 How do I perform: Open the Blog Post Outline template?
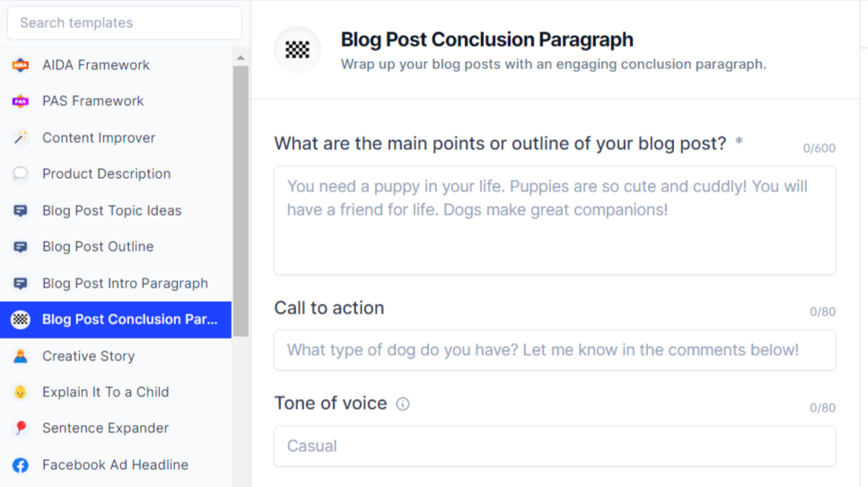[x=98, y=246]
